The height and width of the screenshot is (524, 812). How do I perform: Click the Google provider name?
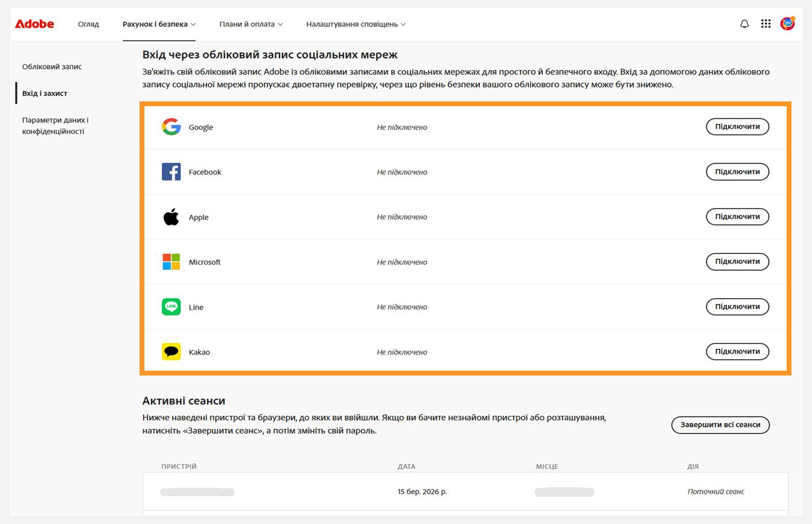pos(201,127)
